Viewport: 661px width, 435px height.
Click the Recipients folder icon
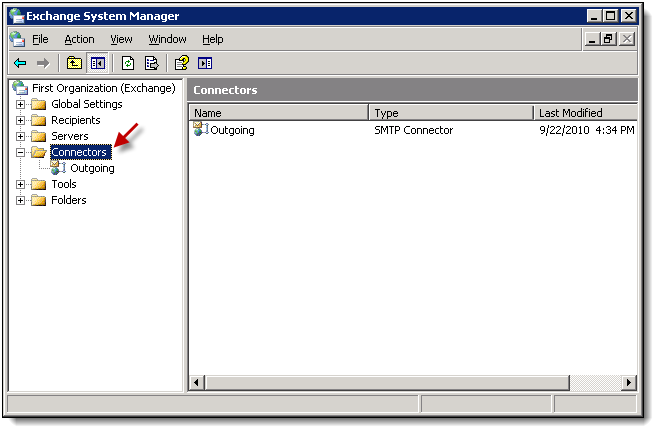[x=38, y=120]
